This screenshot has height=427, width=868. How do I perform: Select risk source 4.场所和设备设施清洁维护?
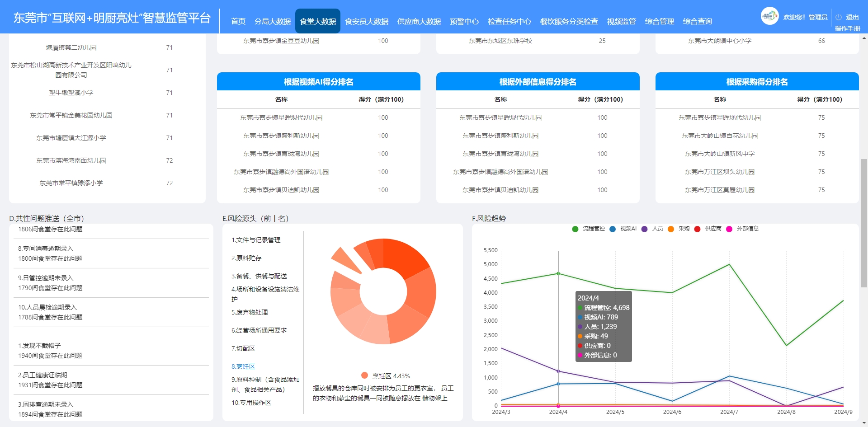coord(265,294)
